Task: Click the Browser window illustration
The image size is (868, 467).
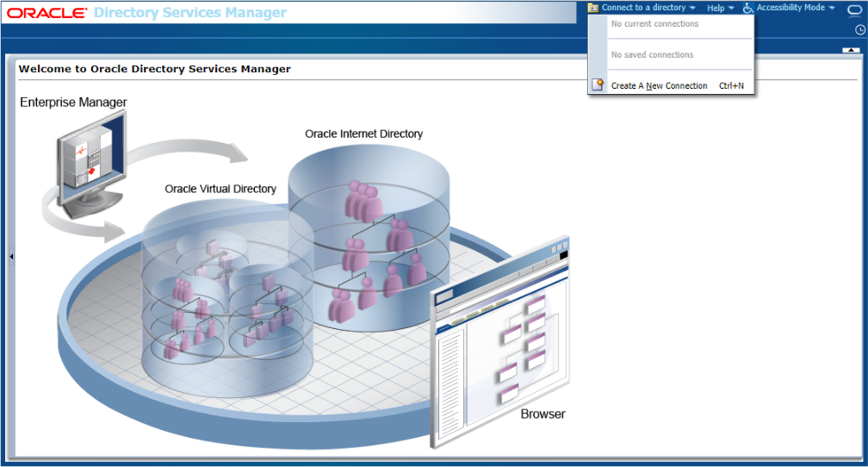Action: pos(501,342)
